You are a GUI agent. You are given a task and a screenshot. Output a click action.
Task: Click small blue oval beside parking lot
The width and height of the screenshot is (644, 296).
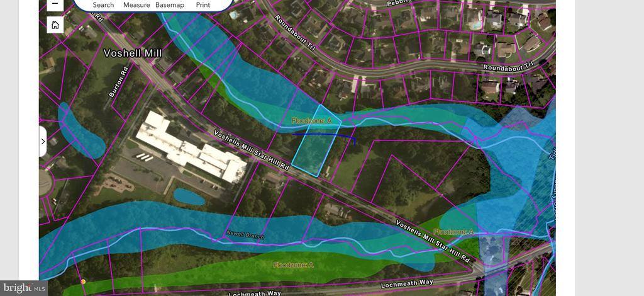(189, 196)
